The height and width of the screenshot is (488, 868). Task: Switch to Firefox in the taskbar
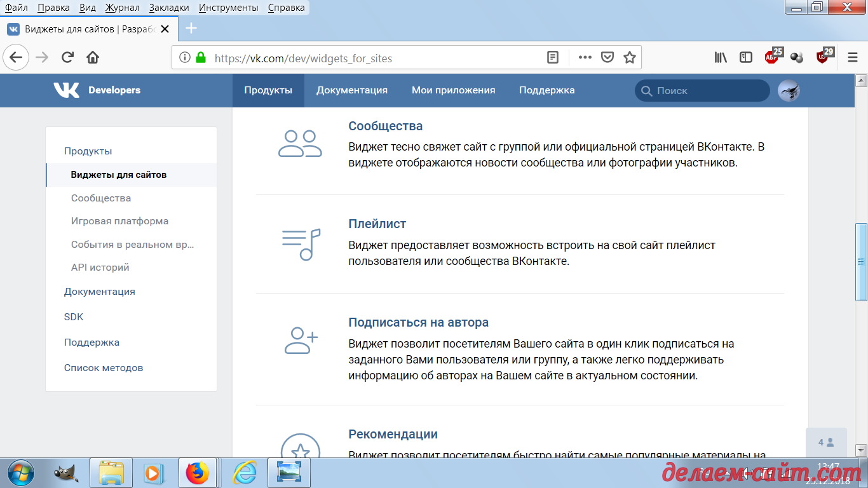(x=197, y=473)
